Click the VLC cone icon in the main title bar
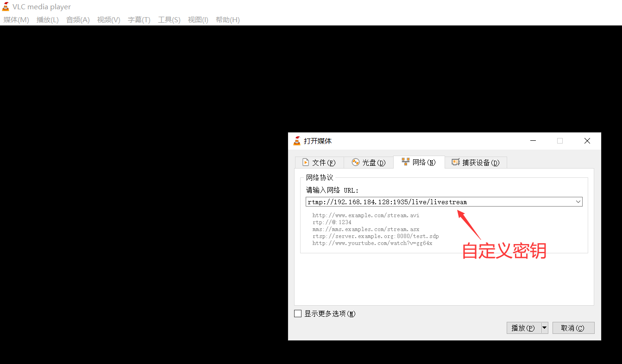The width and height of the screenshot is (622, 364). click(x=6, y=6)
